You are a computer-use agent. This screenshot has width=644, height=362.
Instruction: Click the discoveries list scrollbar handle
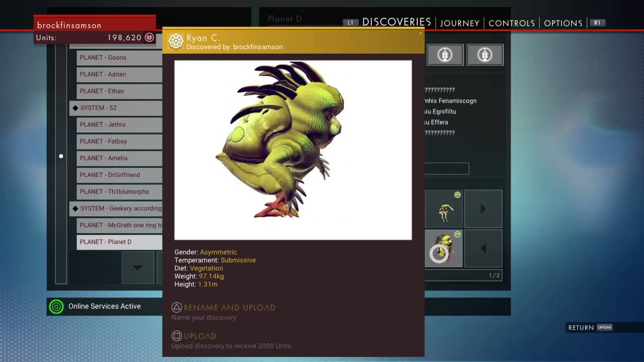point(61,156)
